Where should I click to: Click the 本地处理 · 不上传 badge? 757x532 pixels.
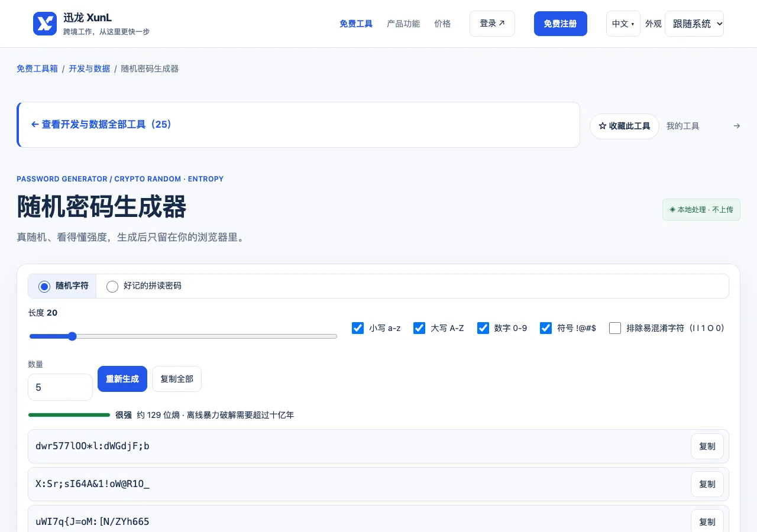(701, 210)
